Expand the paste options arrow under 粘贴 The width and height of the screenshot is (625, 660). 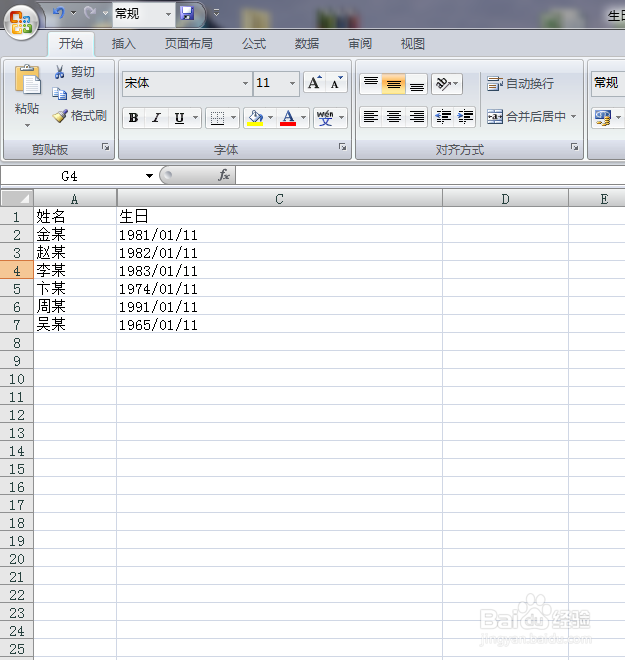point(27,125)
